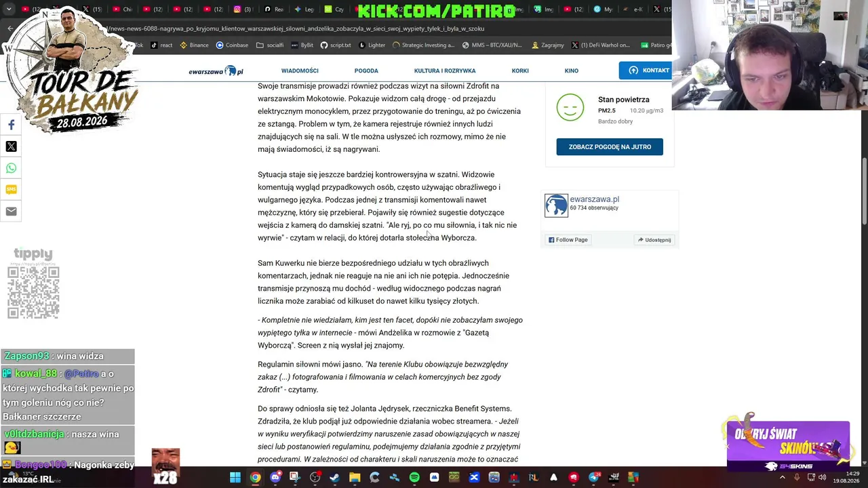Open the Binance bookmark
This screenshot has height=488, width=868.
[194, 45]
